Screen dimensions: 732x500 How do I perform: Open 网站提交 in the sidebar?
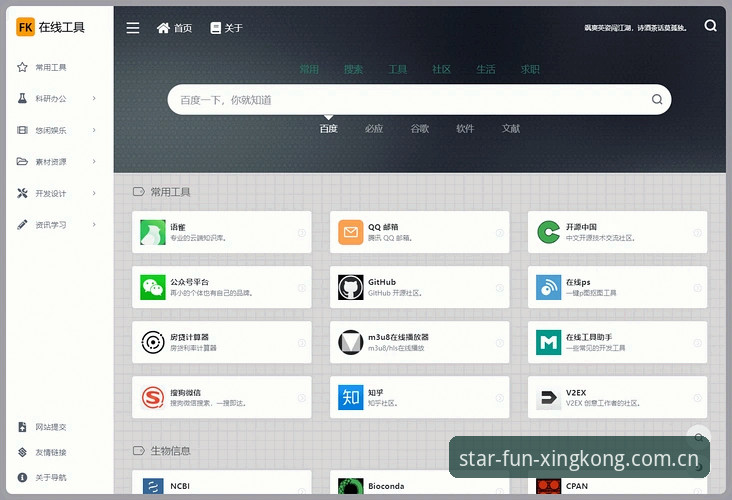pyautogui.click(x=51, y=427)
